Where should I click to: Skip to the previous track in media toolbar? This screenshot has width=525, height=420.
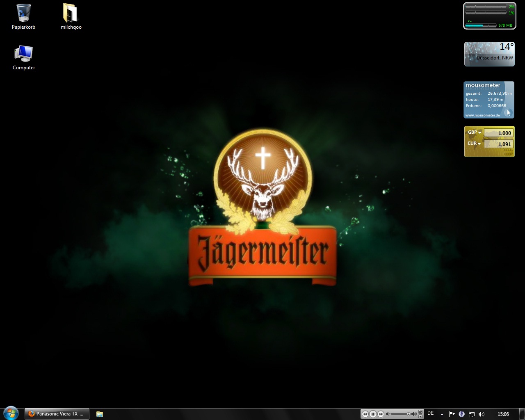(365, 414)
